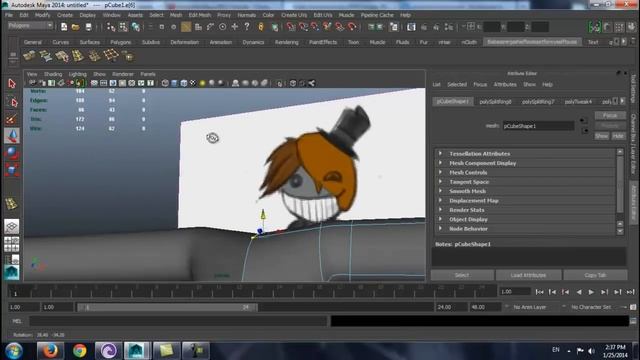The width and height of the screenshot is (640, 360).
Task: Activate the Lasso select tool
Action: 12,102
